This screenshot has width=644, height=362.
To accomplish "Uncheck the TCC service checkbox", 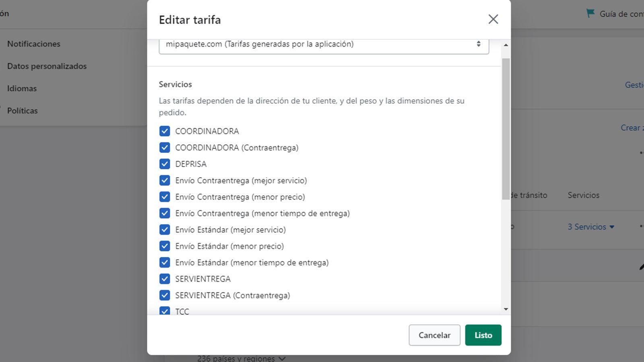I will coord(165,311).
